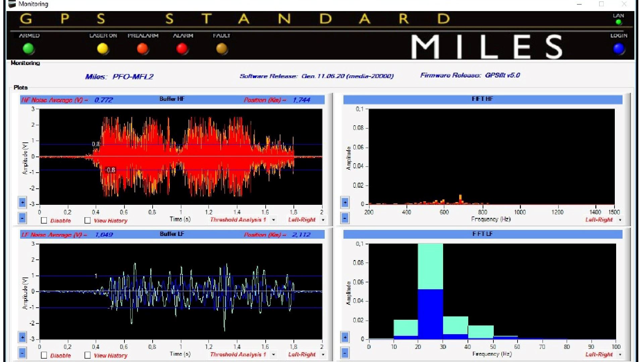Zoom in Buffer LF plot with plus button
644x362 pixels.
tap(22, 337)
